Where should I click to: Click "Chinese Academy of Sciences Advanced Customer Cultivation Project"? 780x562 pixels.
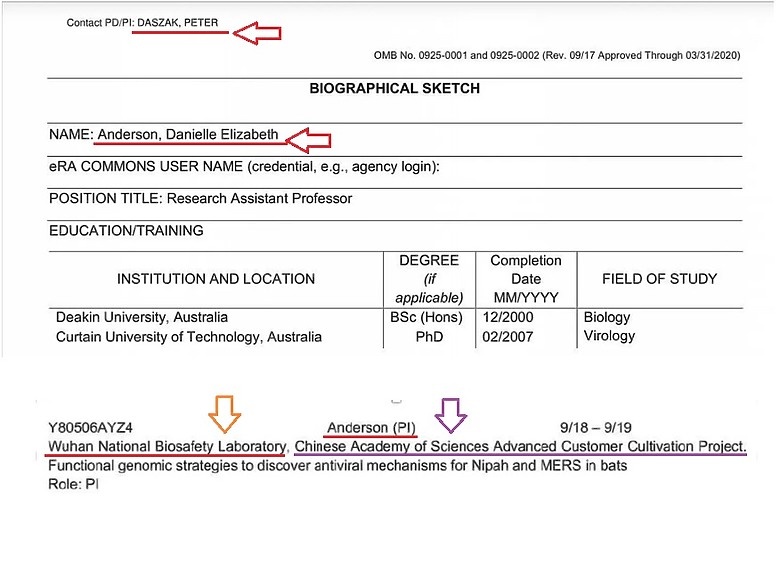(x=520, y=447)
